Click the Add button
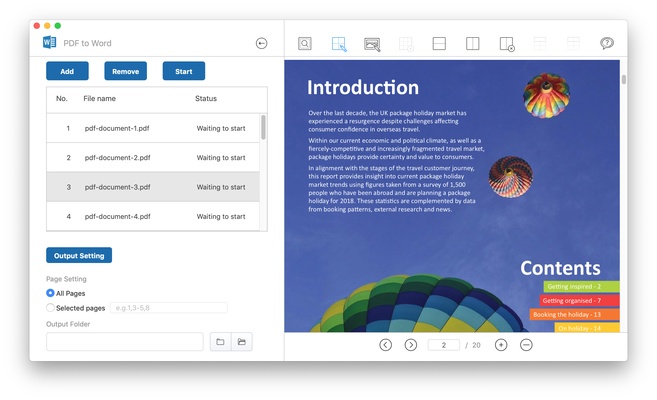The width and height of the screenshot is (657, 400). coord(67,71)
